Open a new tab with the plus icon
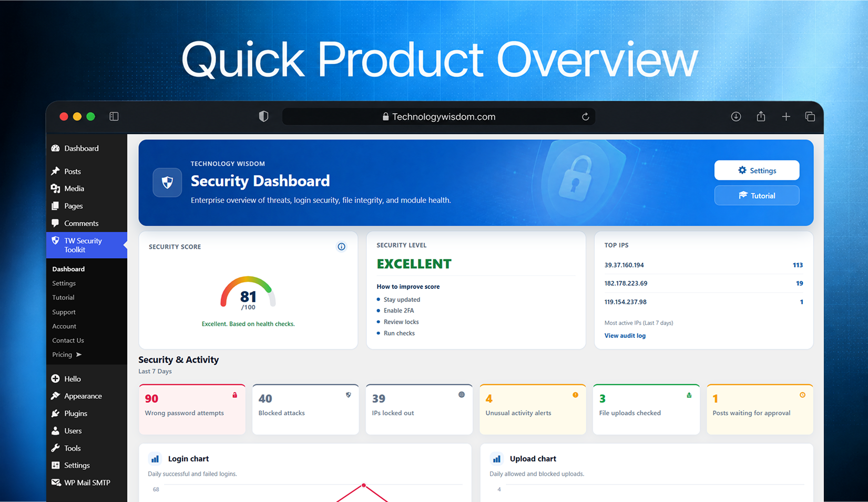Viewport: 868px width, 502px height. point(786,117)
